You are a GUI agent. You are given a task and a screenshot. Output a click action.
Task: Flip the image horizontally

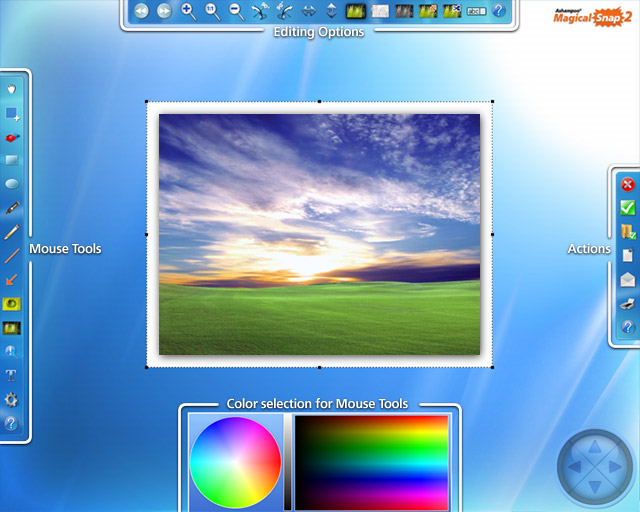click(x=308, y=11)
